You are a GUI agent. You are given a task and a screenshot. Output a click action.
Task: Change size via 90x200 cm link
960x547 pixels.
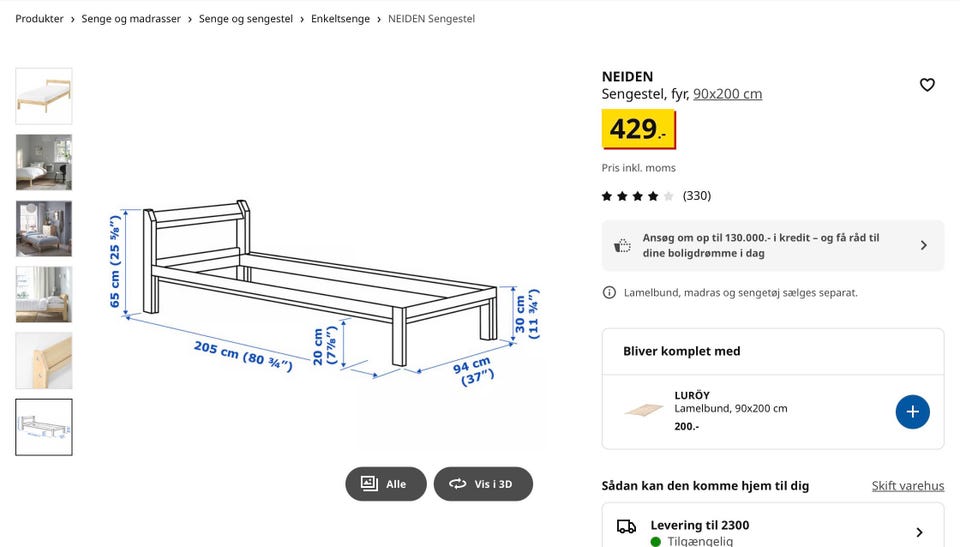[727, 94]
